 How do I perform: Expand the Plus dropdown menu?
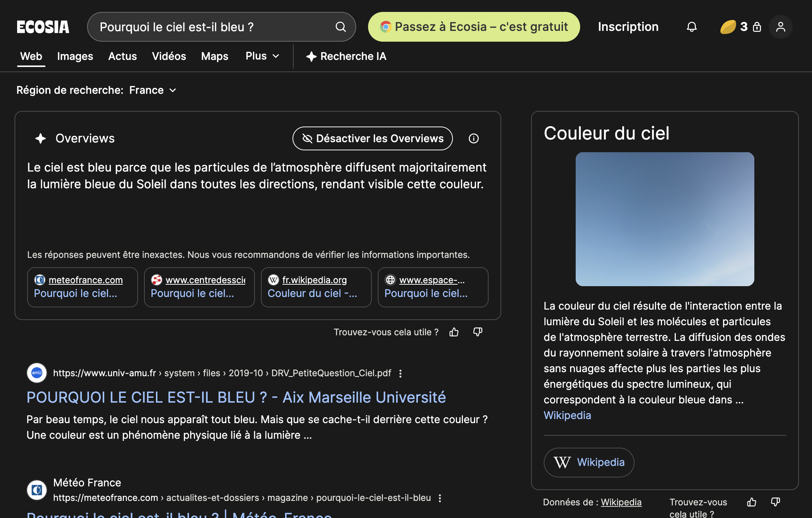(x=262, y=56)
